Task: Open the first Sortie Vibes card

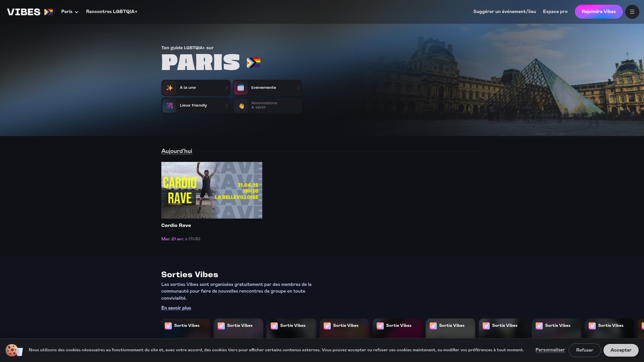Action: [185, 328]
